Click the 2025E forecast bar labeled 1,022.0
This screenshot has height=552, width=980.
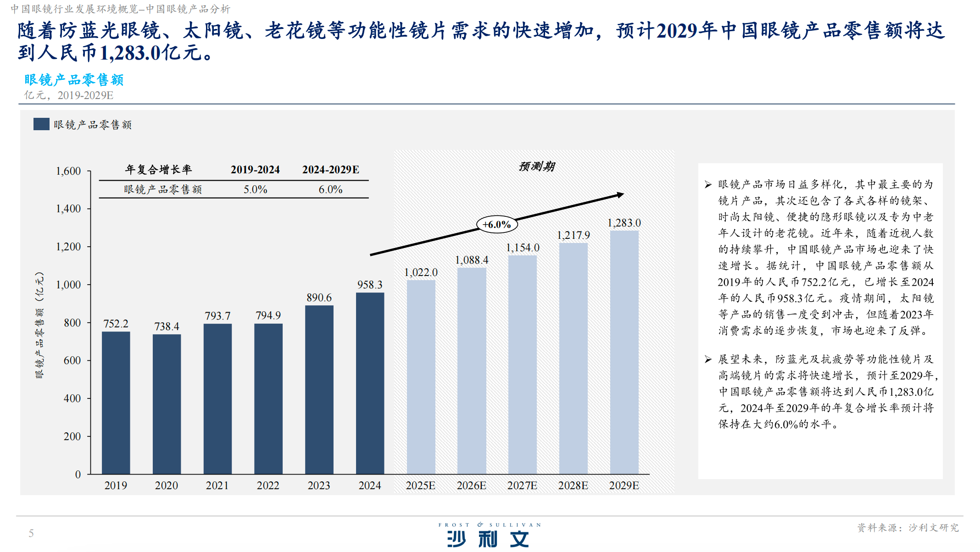(x=421, y=377)
